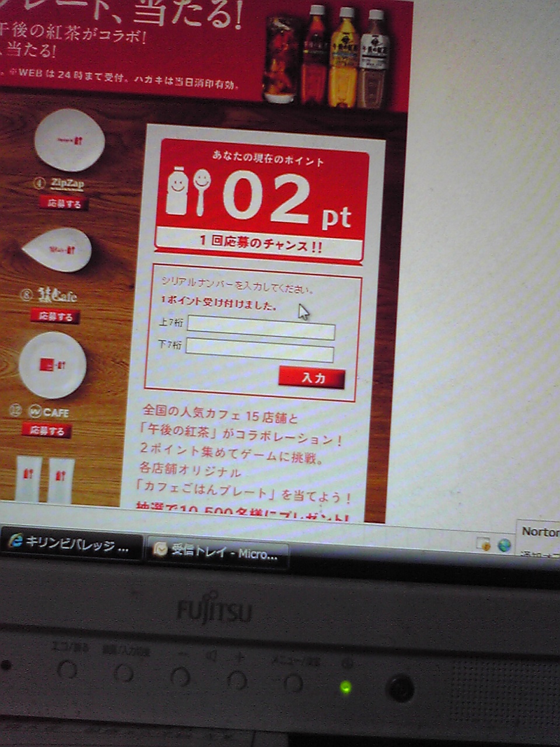
Task: Click 1ポイント受け付けました message
Action: (219, 303)
